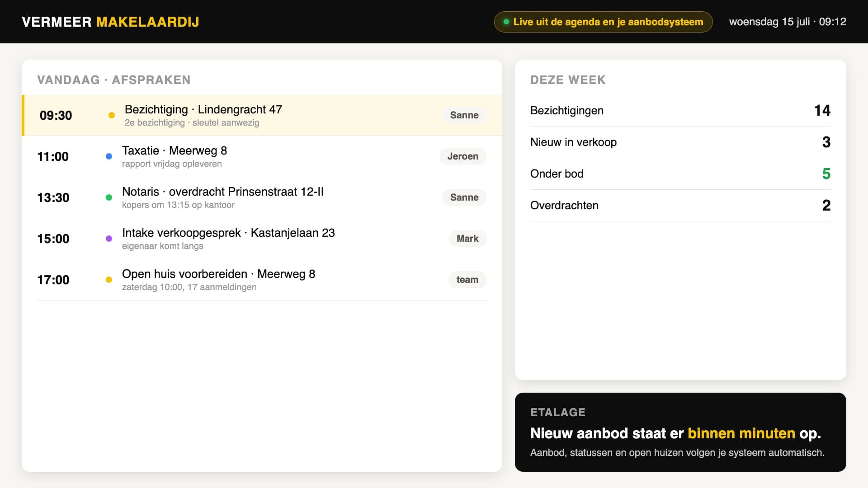868x488 pixels.
Task: Select the Sanne tag on the 09:30 appointment
Action: (x=464, y=115)
